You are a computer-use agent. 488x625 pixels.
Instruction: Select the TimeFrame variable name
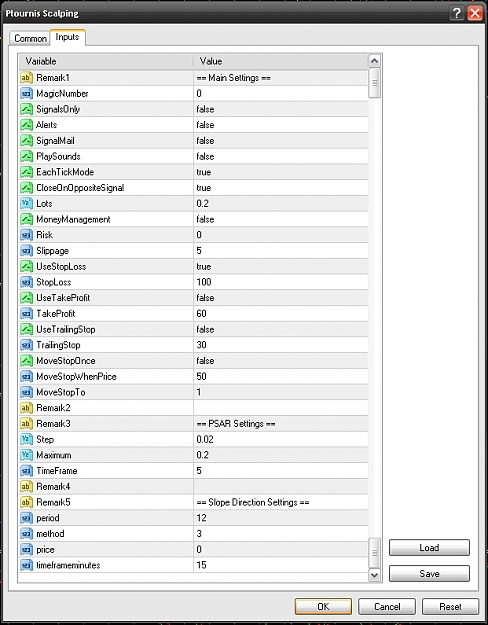point(57,471)
